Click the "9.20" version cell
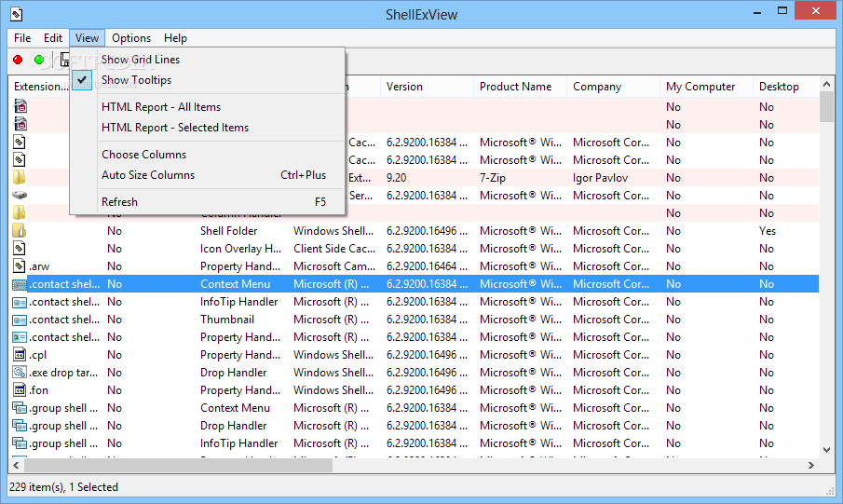 click(x=396, y=178)
